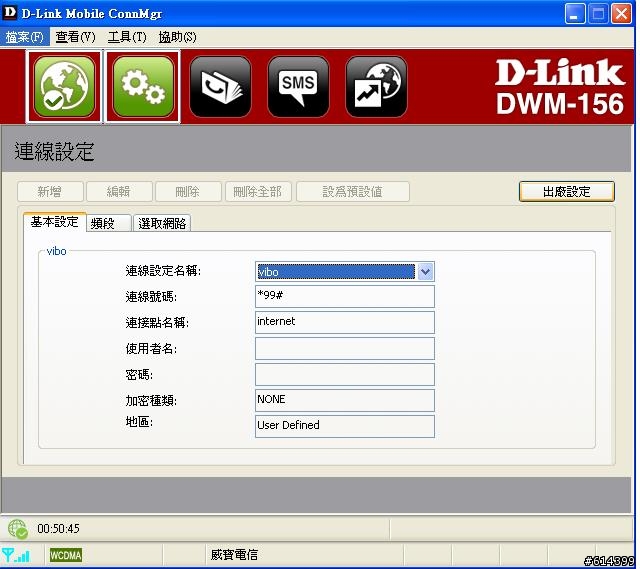Click the D-Link DWM-156 logo
This screenshot has height=569, width=640.
coord(560,87)
